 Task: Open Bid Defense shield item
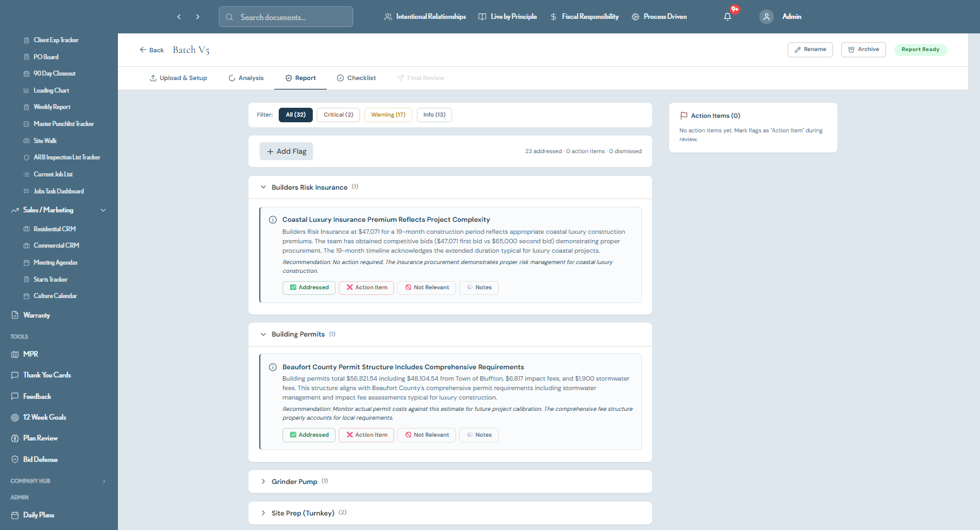(40, 459)
